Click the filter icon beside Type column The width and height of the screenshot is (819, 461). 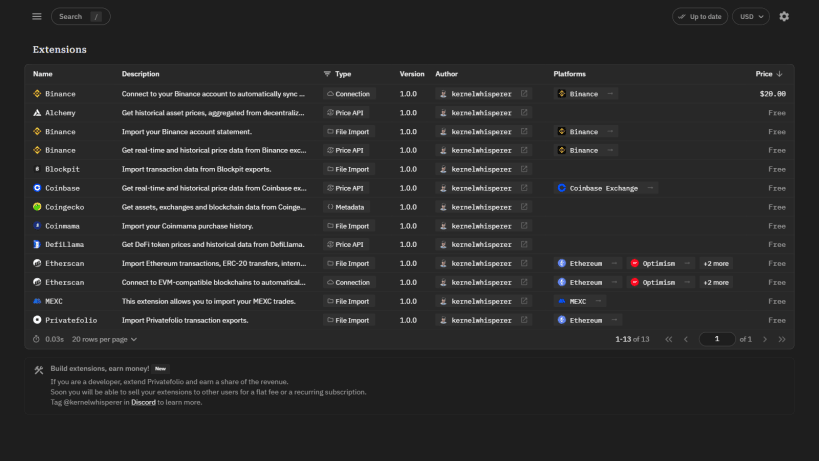327,74
